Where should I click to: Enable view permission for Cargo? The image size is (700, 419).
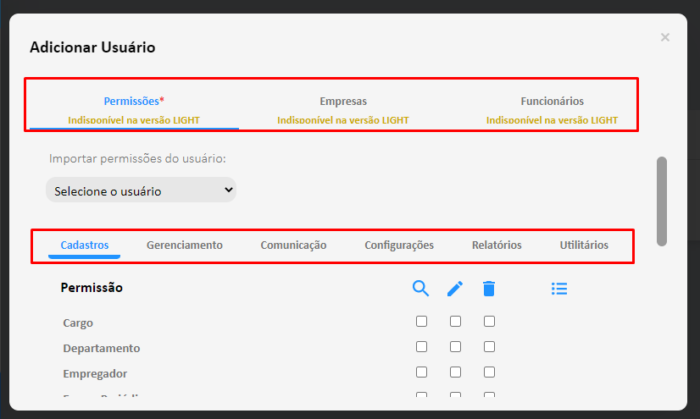click(421, 321)
